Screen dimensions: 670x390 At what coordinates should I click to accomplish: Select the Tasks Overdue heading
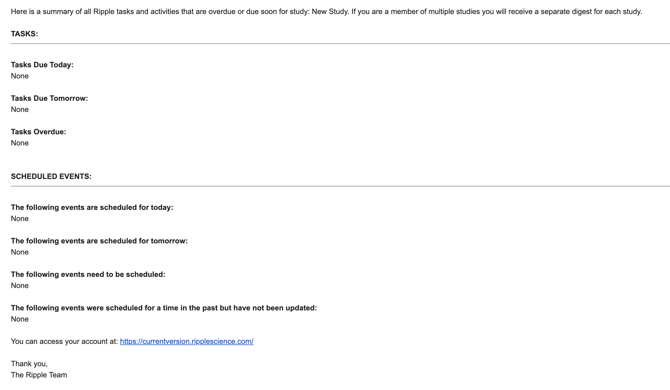pyautogui.click(x=38, y=132)
